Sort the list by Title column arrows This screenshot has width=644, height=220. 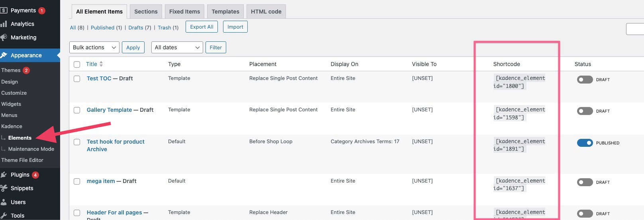(101, 64)
